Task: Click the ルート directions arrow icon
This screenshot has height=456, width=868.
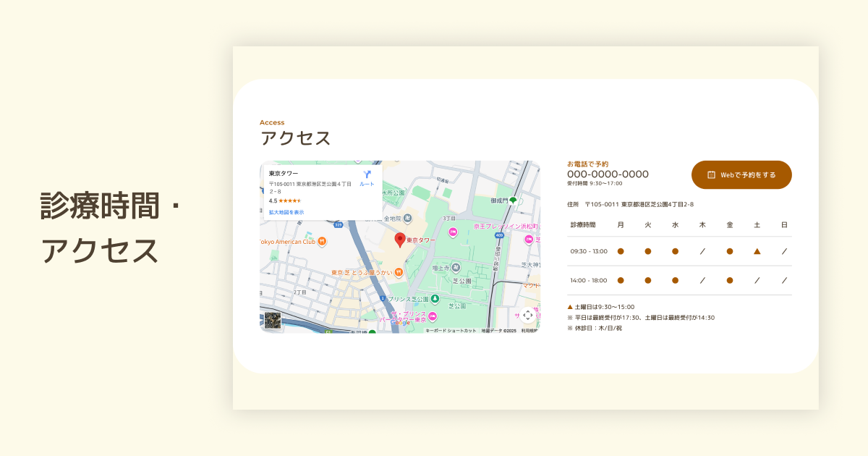Action: [x=367, y=174]
